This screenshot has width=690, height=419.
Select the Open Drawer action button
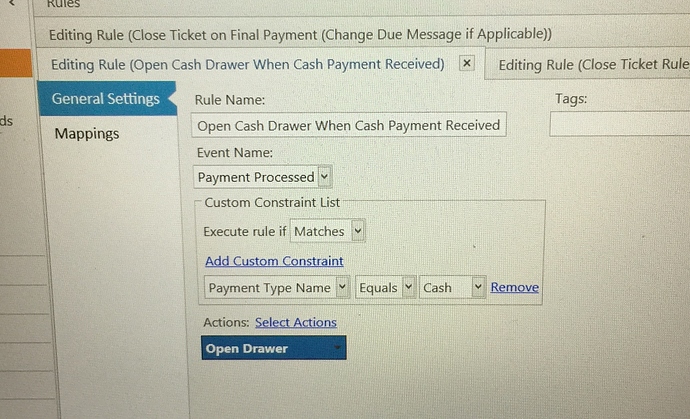pos(274,348)
